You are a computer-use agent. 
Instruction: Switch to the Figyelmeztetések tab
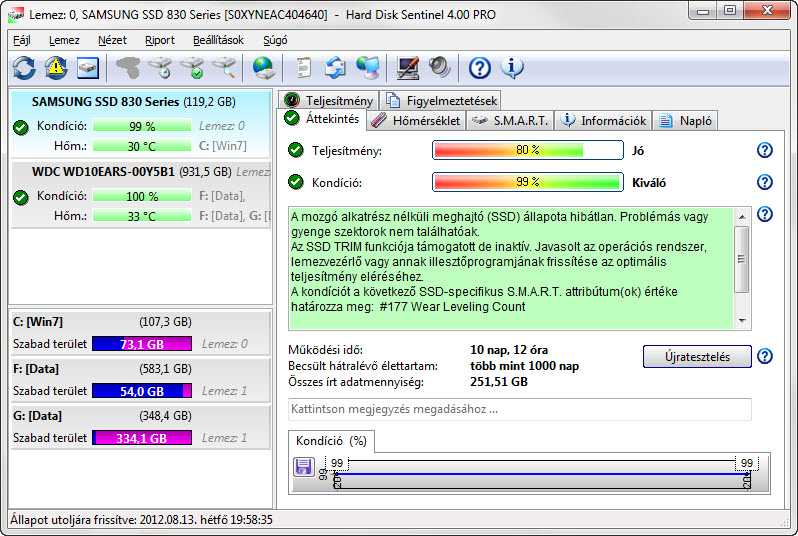[x=442, y=100]
